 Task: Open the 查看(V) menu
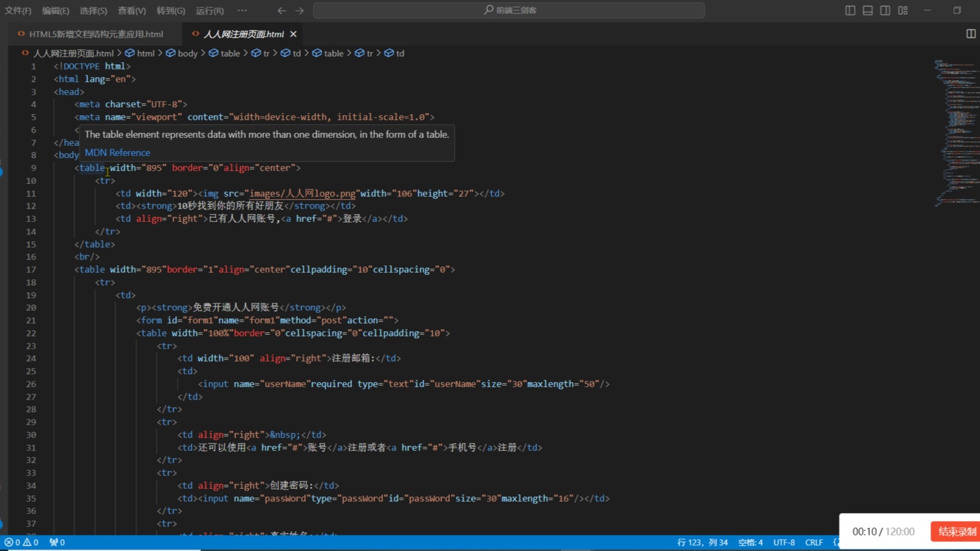pos(132,10)
